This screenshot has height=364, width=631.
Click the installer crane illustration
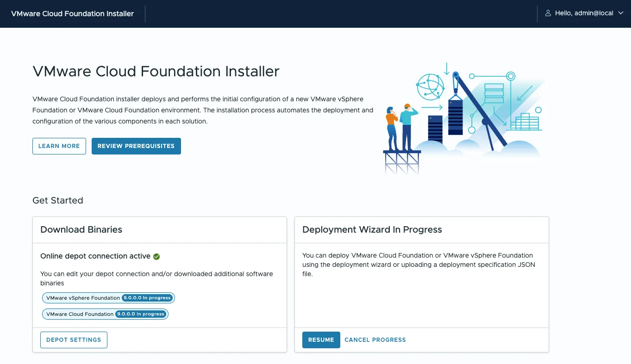[x=464, y=118]
